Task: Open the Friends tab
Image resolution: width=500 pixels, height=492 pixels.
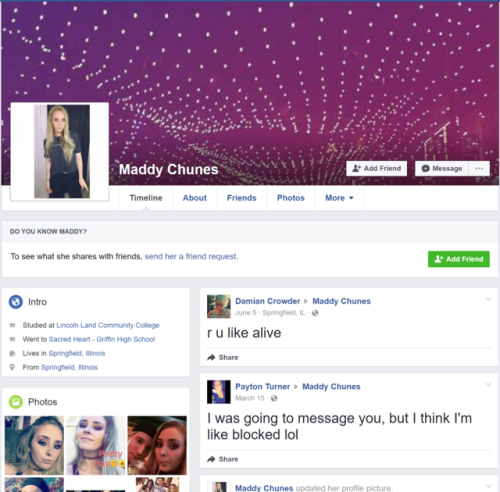Action: pyautogui.click(x=242, y=198)
